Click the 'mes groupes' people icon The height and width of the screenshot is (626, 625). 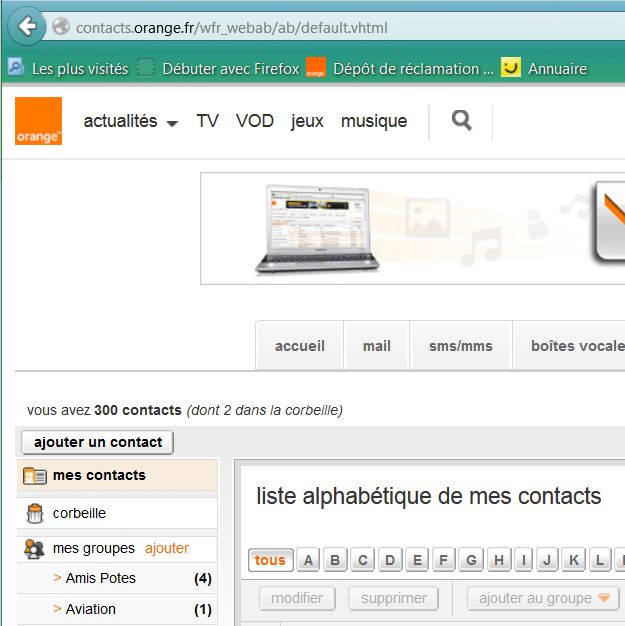pos(34,549)
